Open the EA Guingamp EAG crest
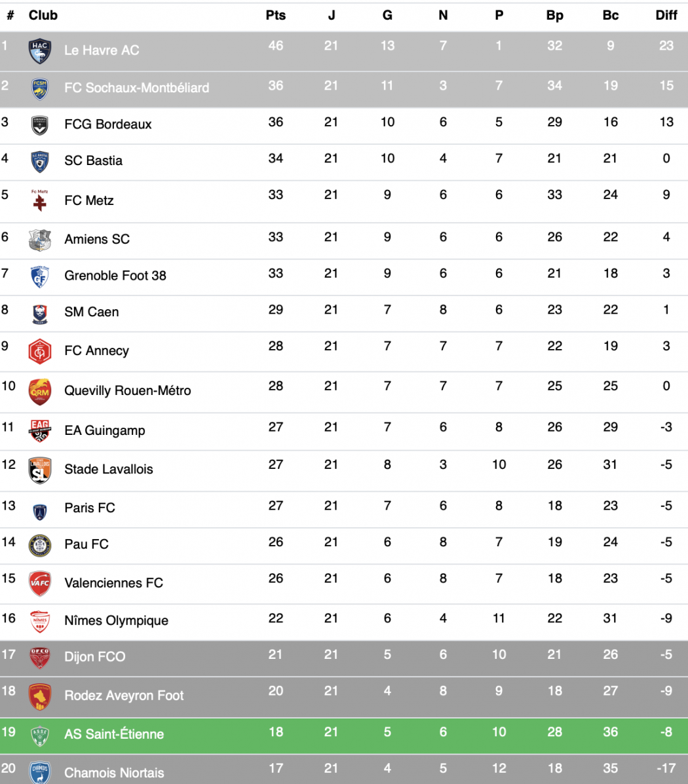This screenshot has width=688, height=784. pyautogui.click(x=40, y=431)
